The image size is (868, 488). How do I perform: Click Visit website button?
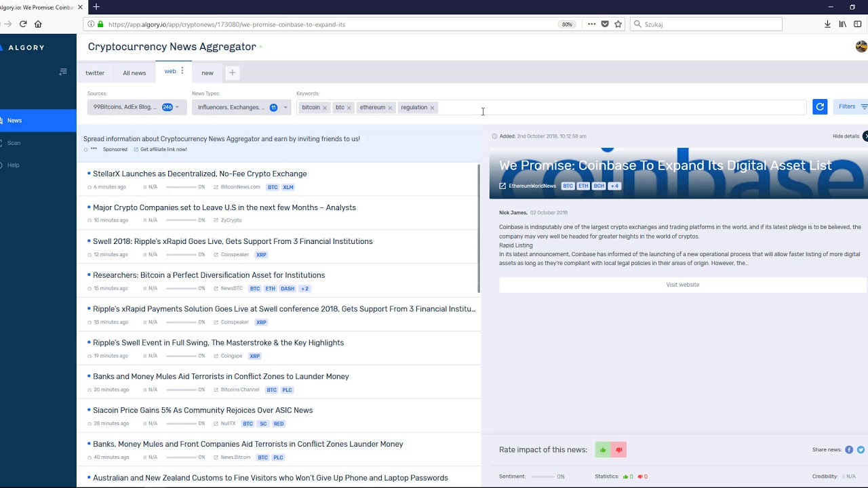(x=682, y=285)
